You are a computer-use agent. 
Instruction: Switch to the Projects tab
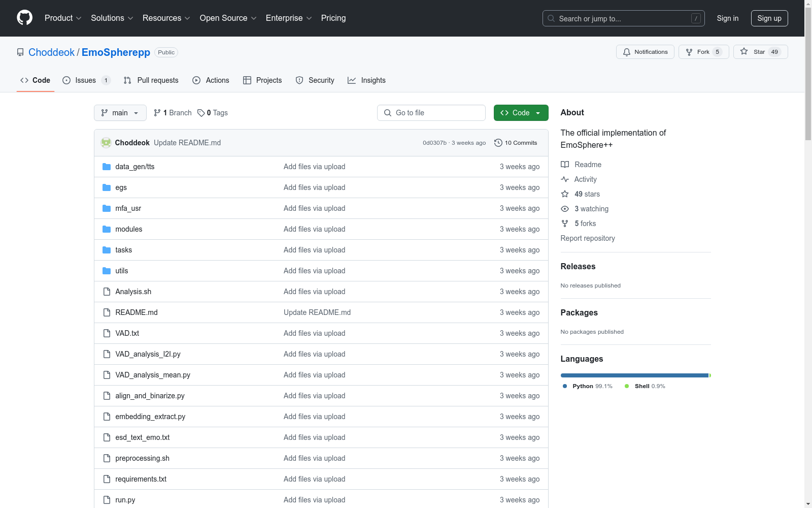[262, 80]
